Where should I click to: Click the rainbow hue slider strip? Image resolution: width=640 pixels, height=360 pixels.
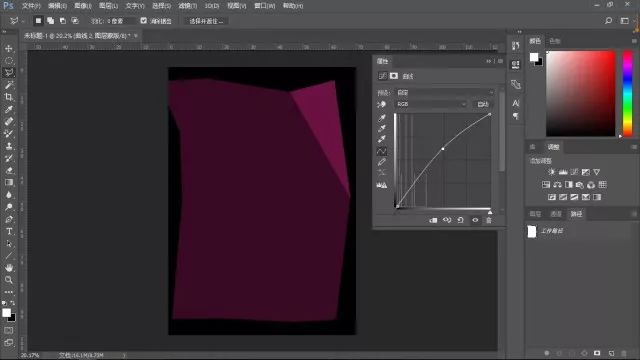[x=628, y=94]
